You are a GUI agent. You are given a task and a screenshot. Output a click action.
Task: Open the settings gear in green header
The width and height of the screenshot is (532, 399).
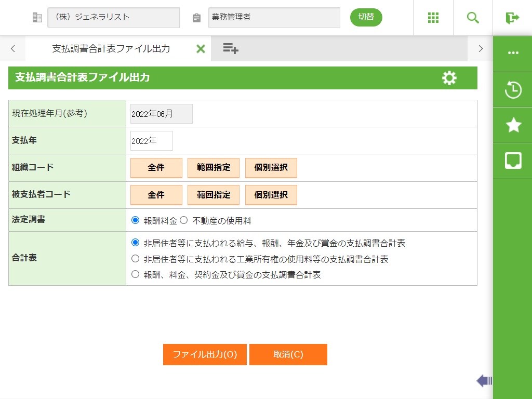coord(449,78)
